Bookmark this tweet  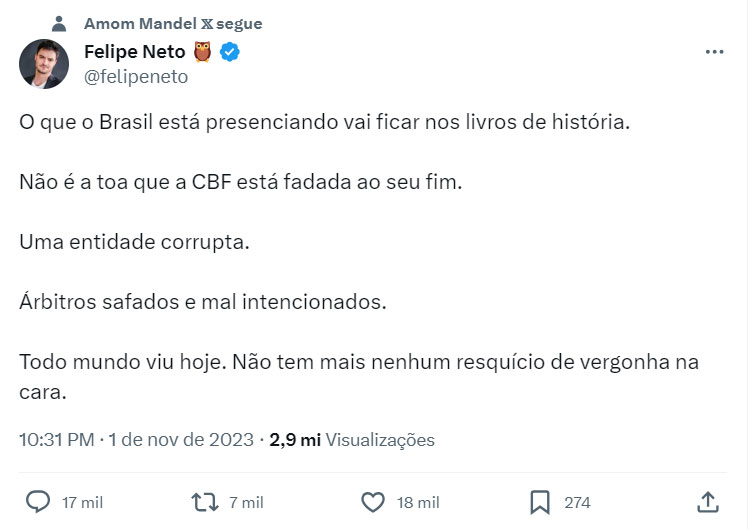[x=540, y=501]
